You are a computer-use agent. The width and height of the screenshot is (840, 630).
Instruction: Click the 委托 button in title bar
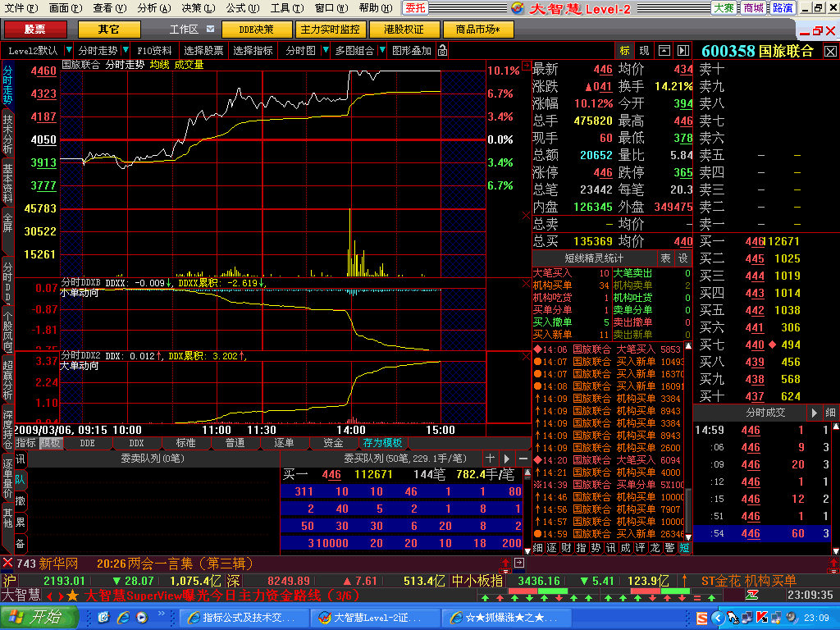click(415, 8)
